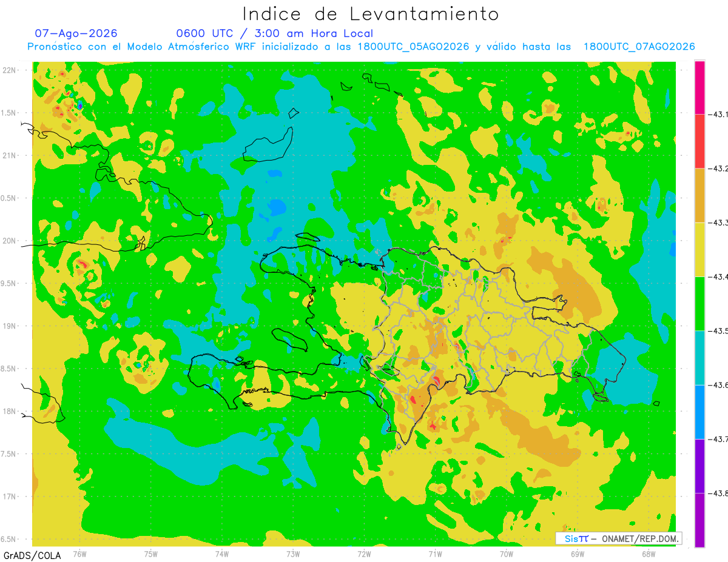Click the '-43.1' legend value
The width and height of the screenshot is (728, 562).
tap(718, 115)
